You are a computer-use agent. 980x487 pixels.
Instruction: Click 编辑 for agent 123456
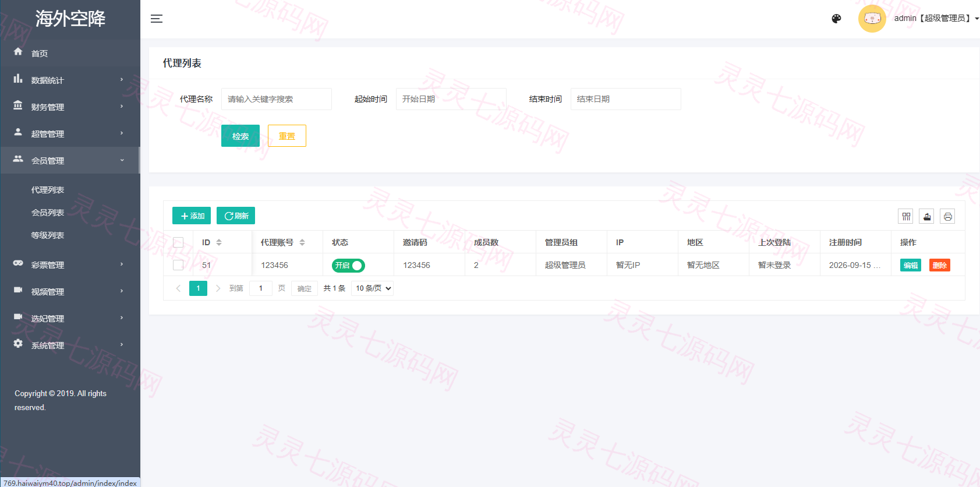pos(911,265)
